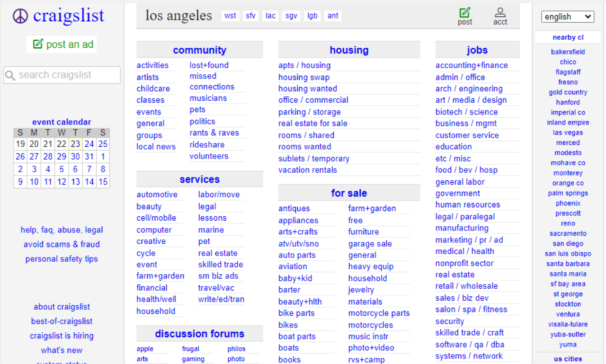Image resolution: width=606 pixels, height=364 pixels.
Task: Switch to the wst subarea tab
Action: (x=230, y=16)
